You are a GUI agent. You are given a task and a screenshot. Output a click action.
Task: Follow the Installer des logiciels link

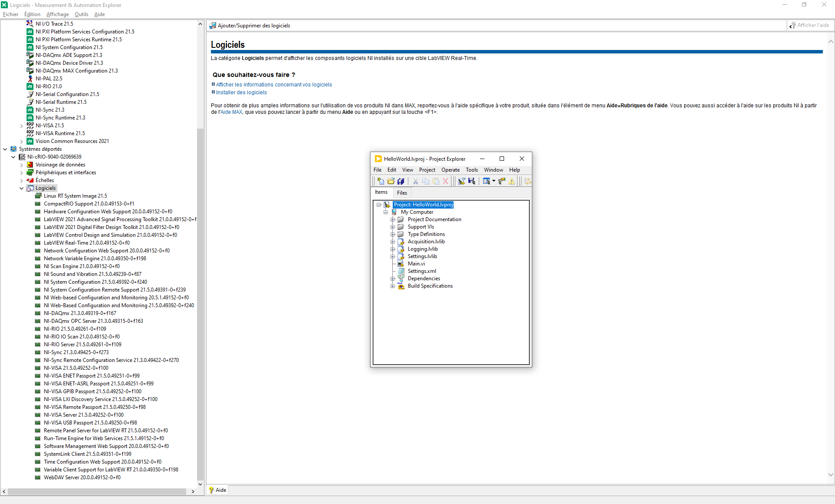coord(241,93)
